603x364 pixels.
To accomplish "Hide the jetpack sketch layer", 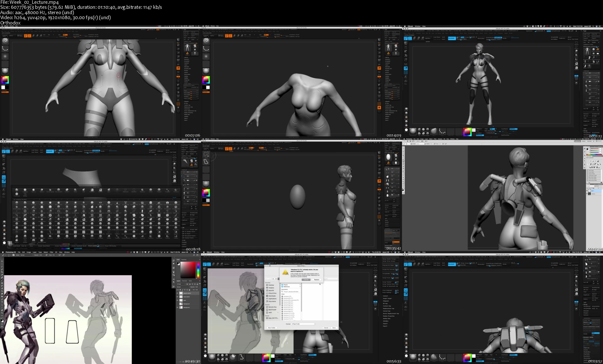I will tap(177, 293).
